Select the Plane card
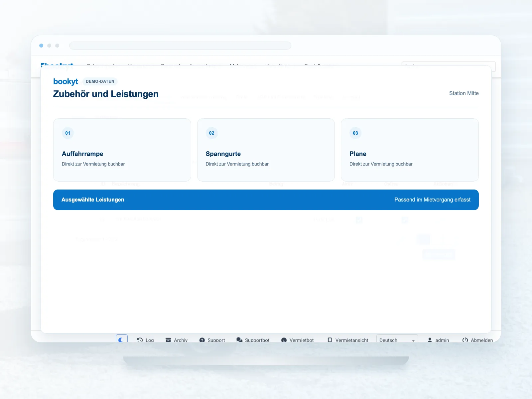The image size is (532, 399). pyautogui.click(x=410, y=150)
